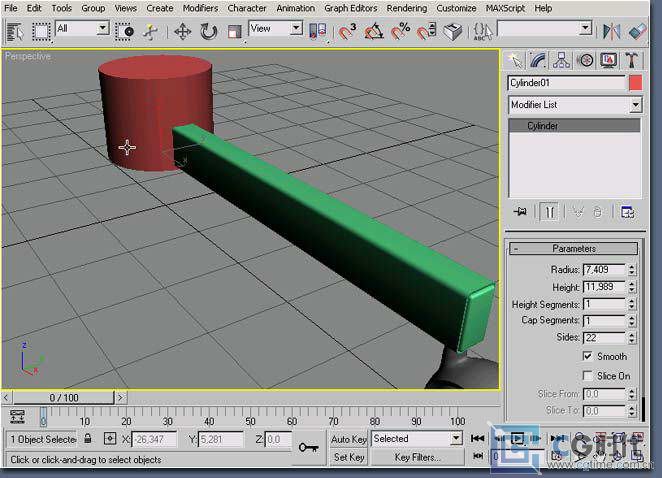Click Go to Start playback control

478,439
